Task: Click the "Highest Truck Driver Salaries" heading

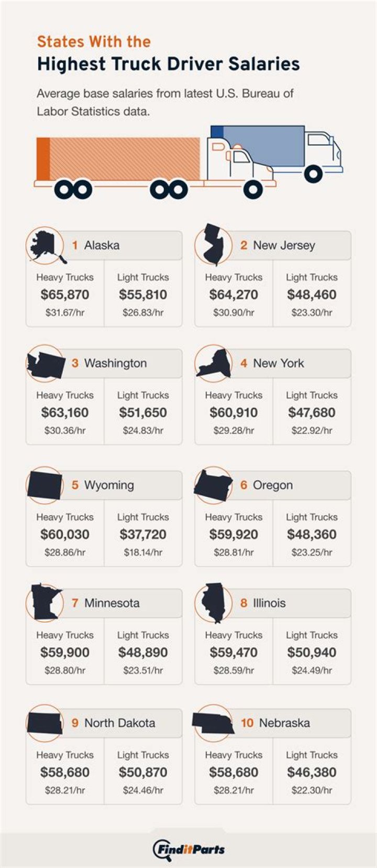Action: pos(168,64)
